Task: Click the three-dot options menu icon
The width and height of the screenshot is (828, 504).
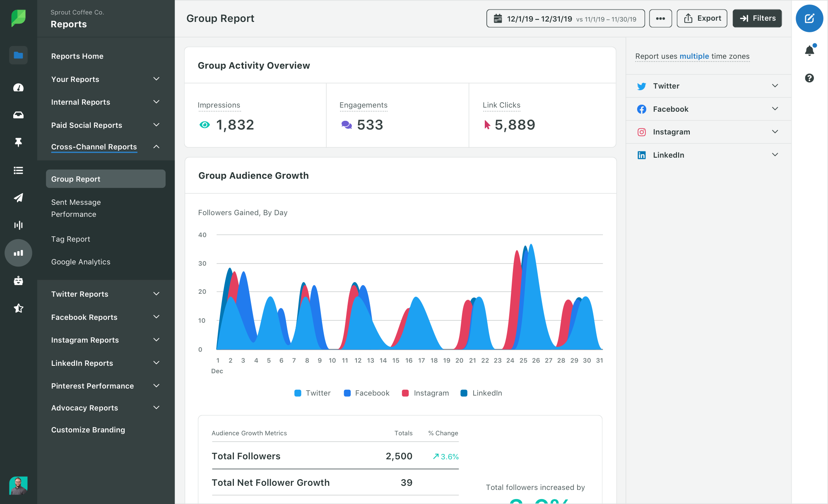Action: [x=660, y=18]
